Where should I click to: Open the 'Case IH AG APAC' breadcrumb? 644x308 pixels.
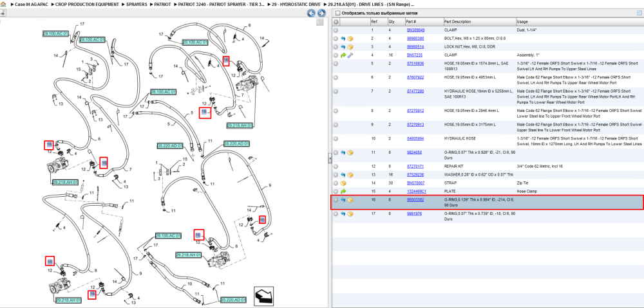click(x=30, y=4)
